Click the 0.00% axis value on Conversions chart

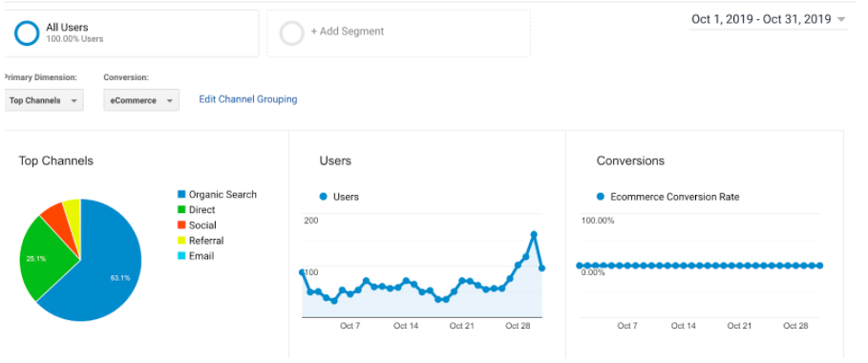pyautogui.click(x=593, y=272)
